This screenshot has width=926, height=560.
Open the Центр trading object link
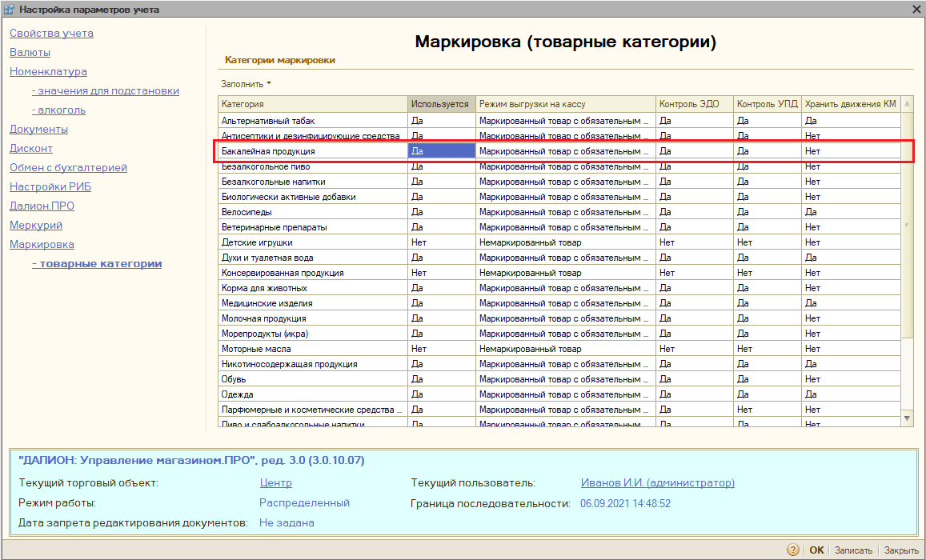click(275, 483)
